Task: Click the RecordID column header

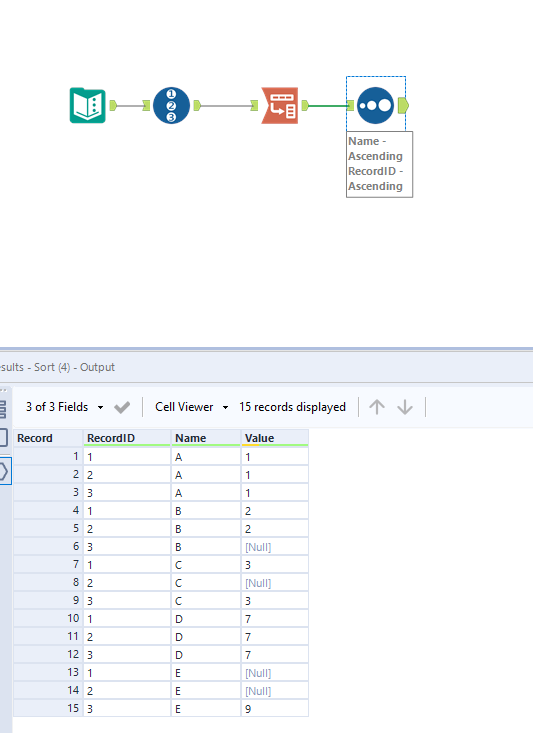Action: coord(127,438)
